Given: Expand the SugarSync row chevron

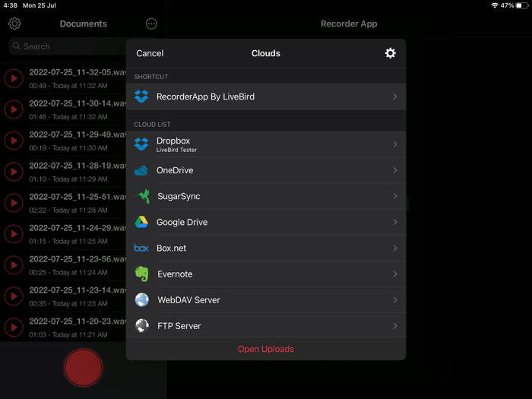Looking at the screenshot, I should (395, 196).
